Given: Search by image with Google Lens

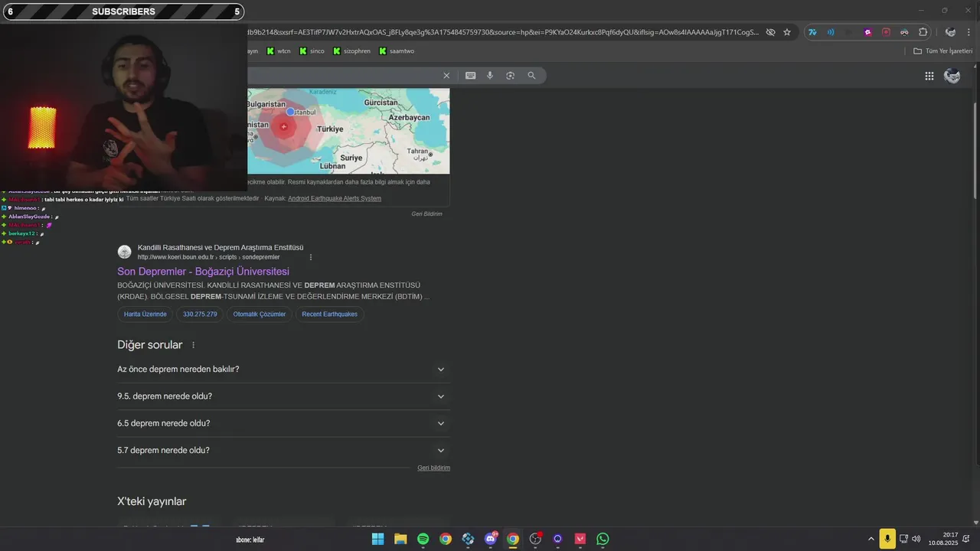Looking at the screenshot, I should coord(510,76).
